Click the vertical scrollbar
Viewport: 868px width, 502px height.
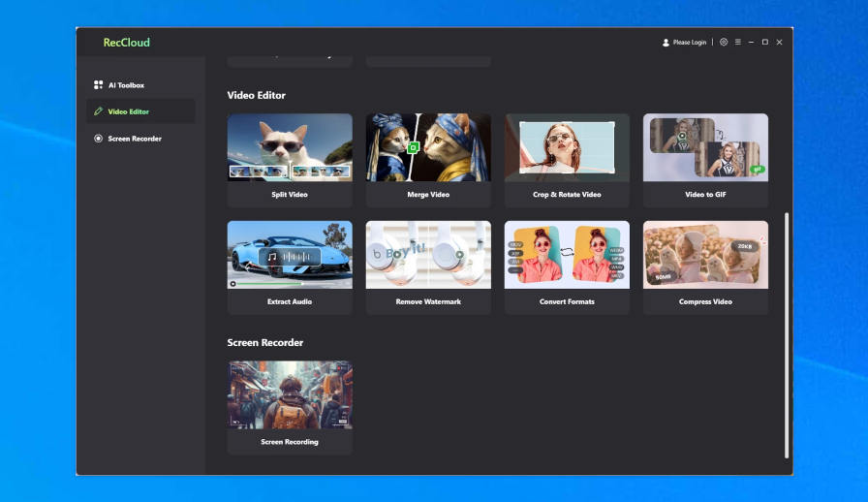click(787, 334)
